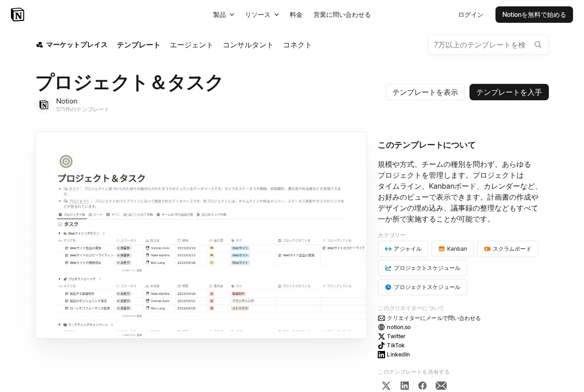584x392 pixels.
Task: Open the TikTok creator link
Action: point(396,345)
